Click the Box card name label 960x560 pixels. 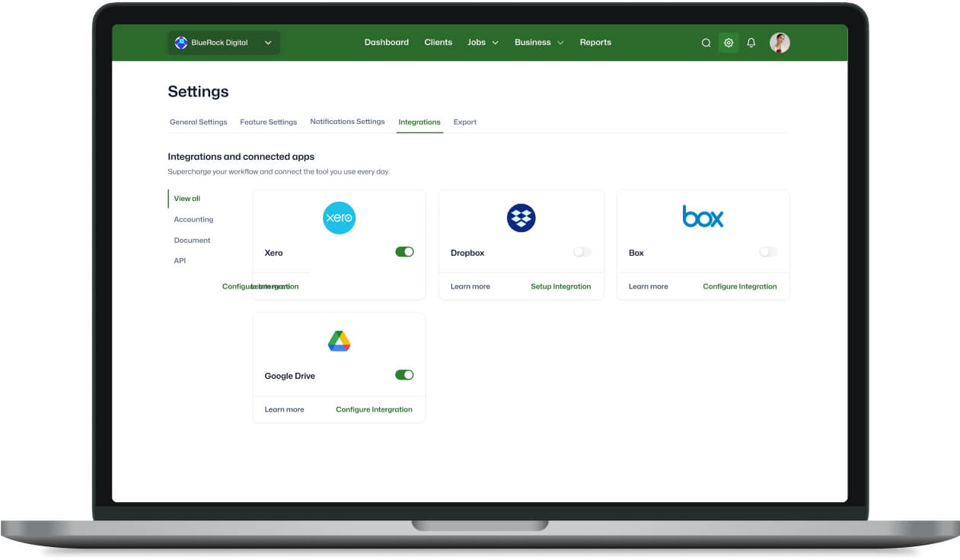pos(636,253)
